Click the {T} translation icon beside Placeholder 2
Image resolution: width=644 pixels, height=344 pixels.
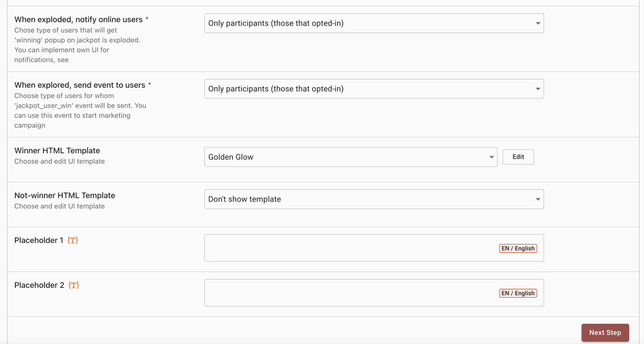(x=74, y=285)
